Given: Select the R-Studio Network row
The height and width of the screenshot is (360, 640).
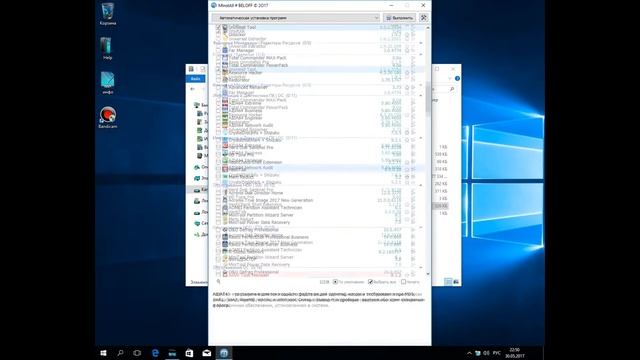Looking at the screenshot, I should 318,252.
